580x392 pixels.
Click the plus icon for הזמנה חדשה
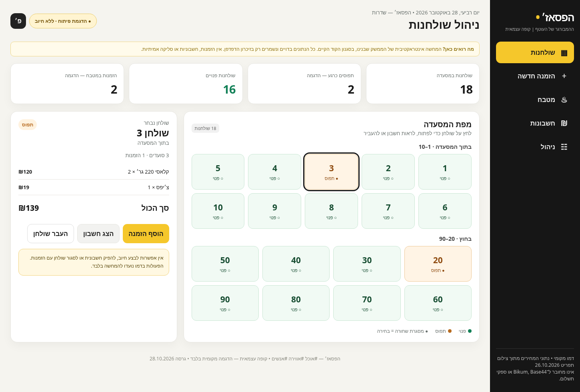564,76
